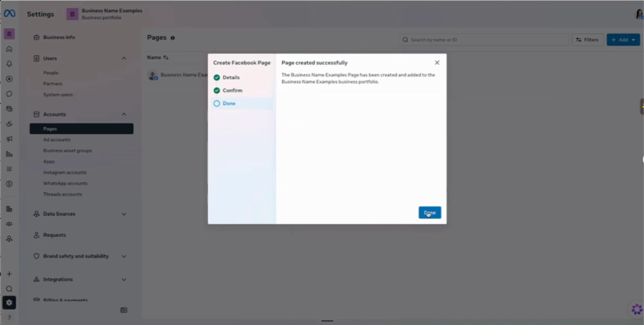Click the Search by name or ID field

coord(483,40)
